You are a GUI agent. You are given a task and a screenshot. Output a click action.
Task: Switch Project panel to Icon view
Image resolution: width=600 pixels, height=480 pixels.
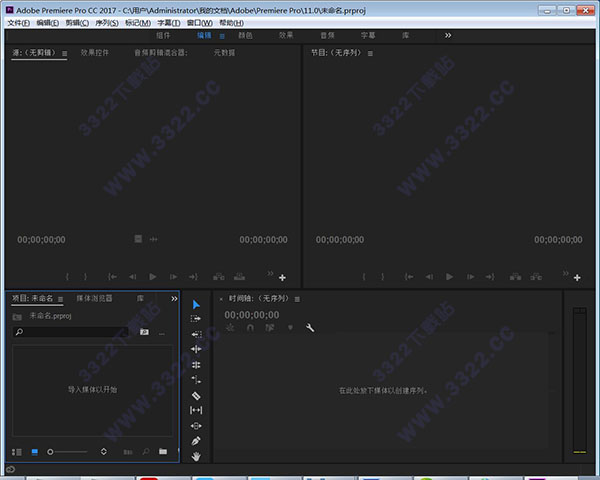tap(34, 452)
